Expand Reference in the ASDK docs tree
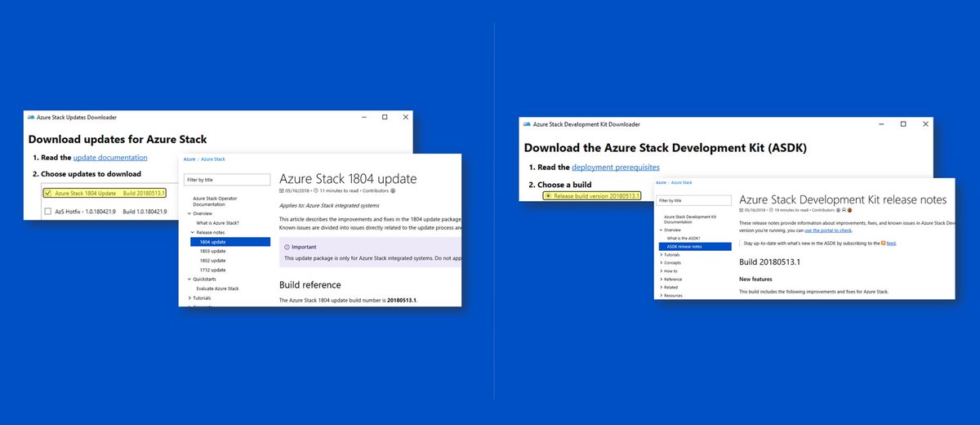 pyautogui.click(x=661, y=279)
